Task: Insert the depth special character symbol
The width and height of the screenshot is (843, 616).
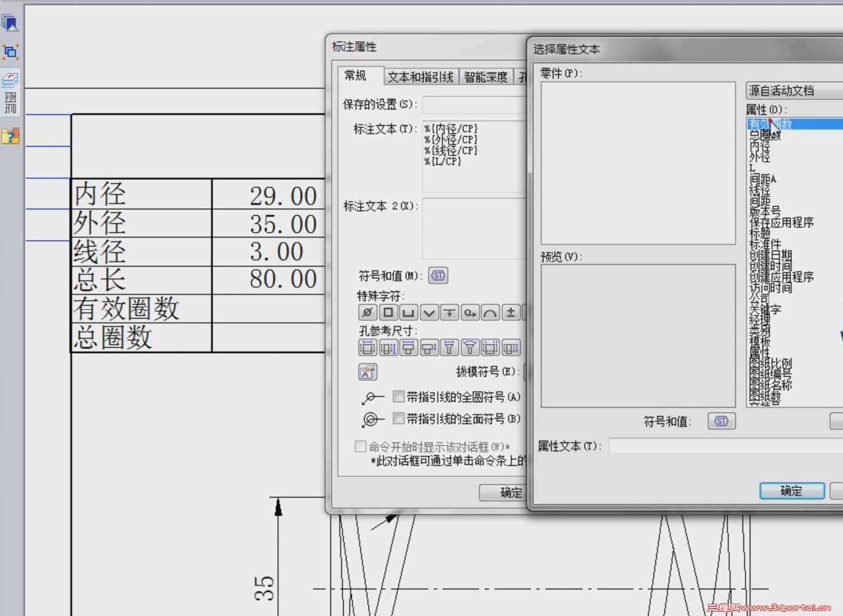Action: click(450, 313)
